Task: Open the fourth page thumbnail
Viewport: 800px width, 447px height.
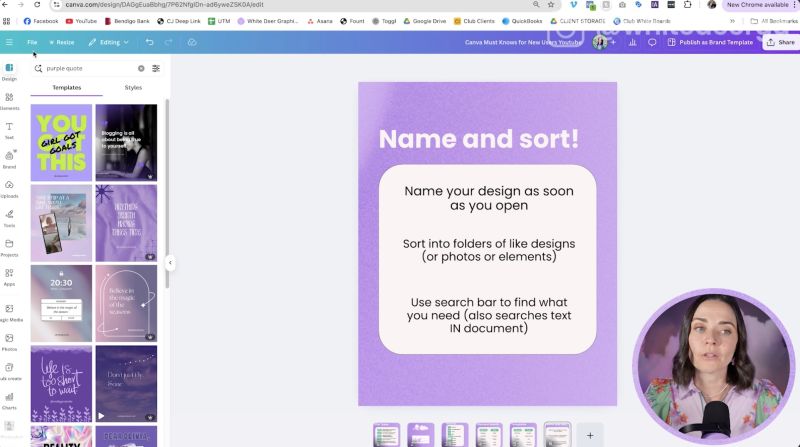Action: coord(489,435)
